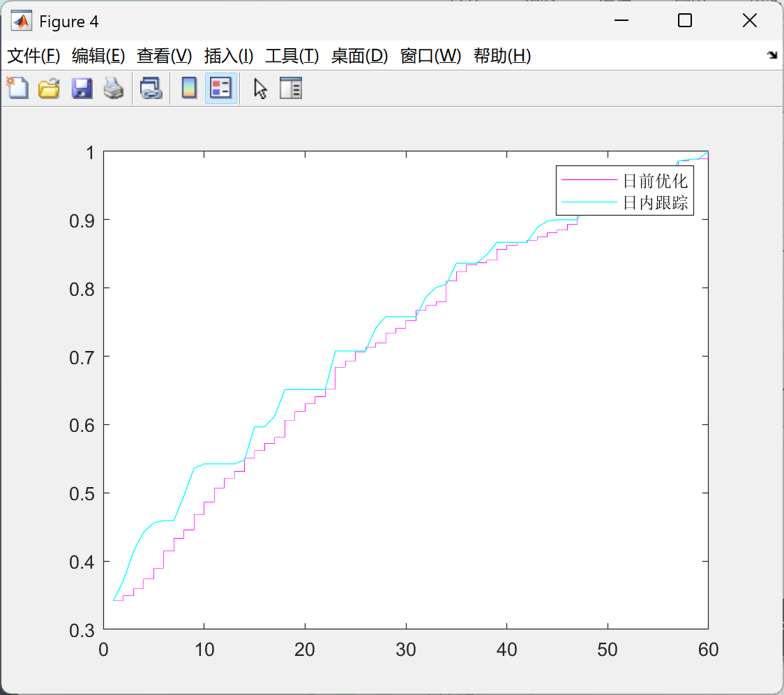The width and height of the screenshot is (784, 695).
Task: Click the y-axis tick label 0.5
Action: pyautogui.click(x=82, y=494)
